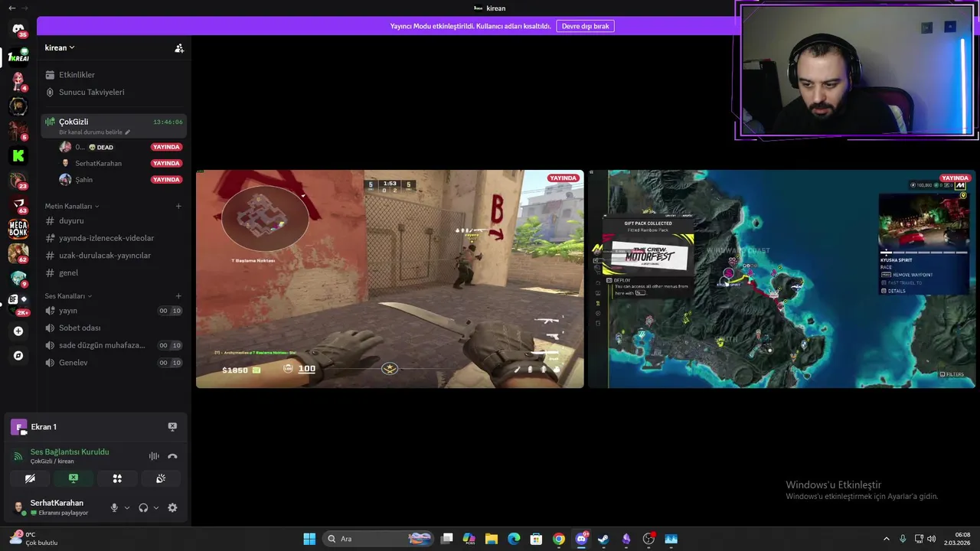Open the yayında-izlenecek-videolar channel

point(113,238)
